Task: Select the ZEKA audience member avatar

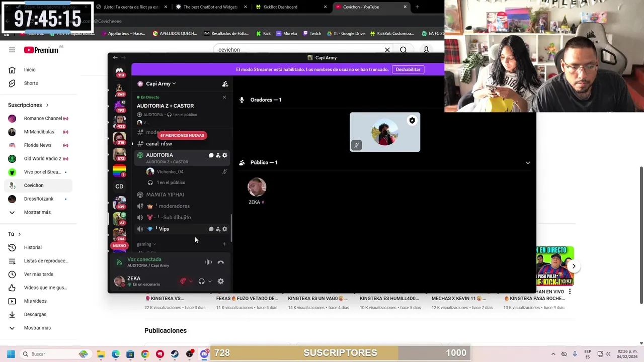Action: coord(257,187)
